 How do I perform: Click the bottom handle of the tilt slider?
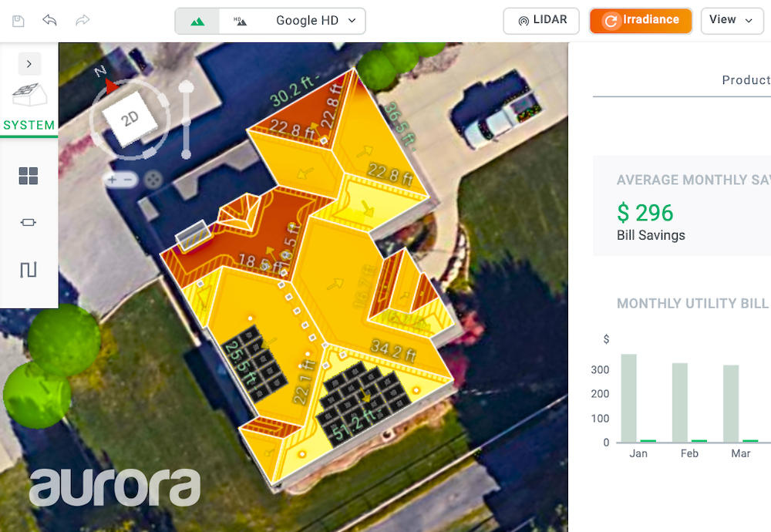point(186,154)
